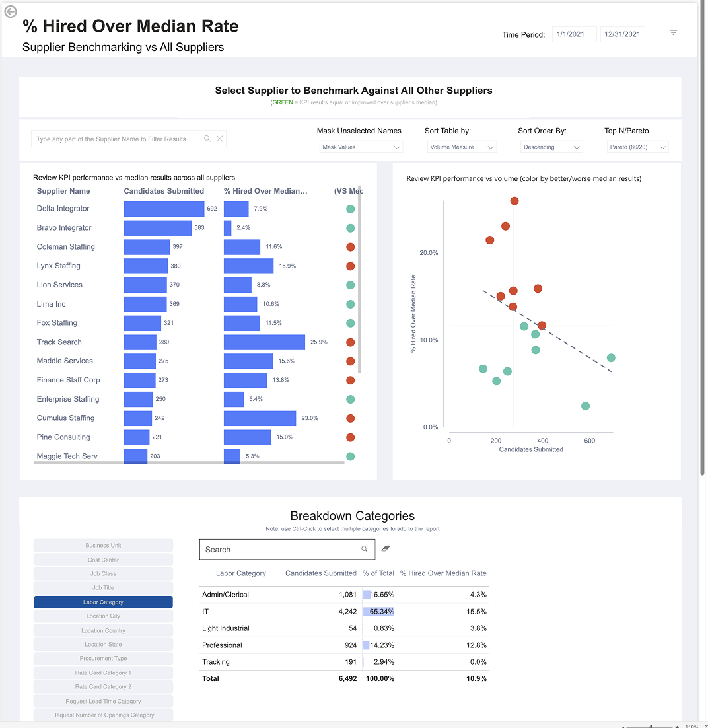Expand the Volume Measure sort dropdown
This screenshot has width=708, height=728.
(x=462, y=147)
